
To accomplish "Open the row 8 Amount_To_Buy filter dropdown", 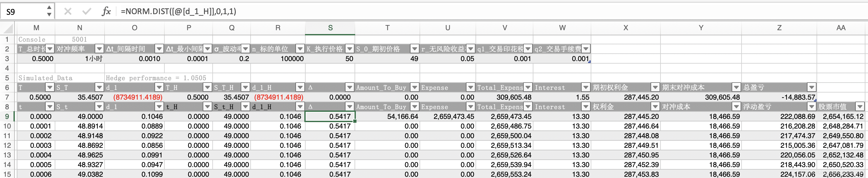I will tap(414, 107).
